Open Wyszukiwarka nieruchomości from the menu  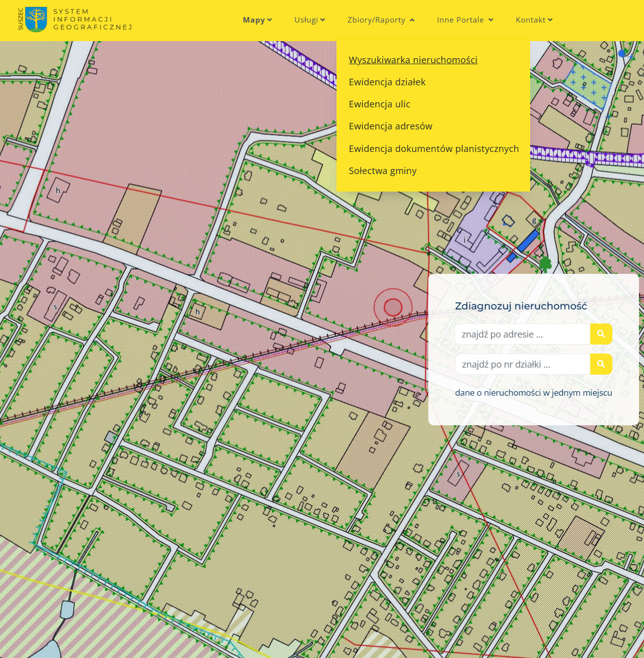[413, 60]
